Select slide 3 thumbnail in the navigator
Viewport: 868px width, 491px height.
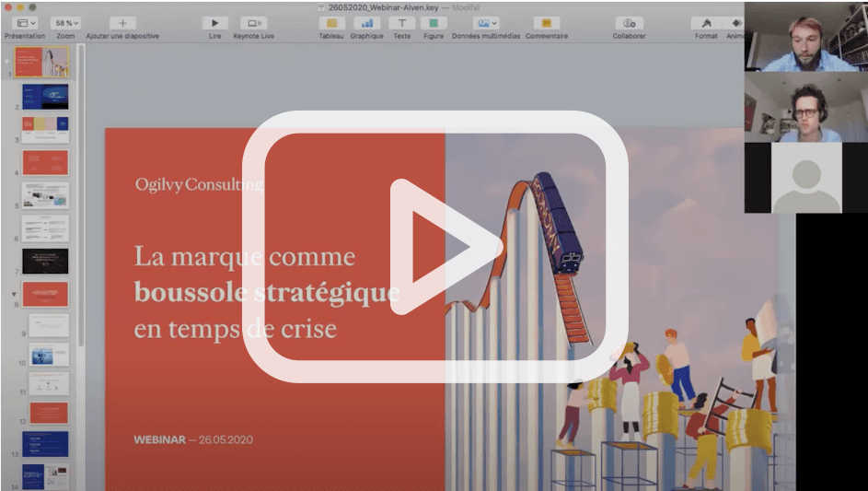click(45, 129)
